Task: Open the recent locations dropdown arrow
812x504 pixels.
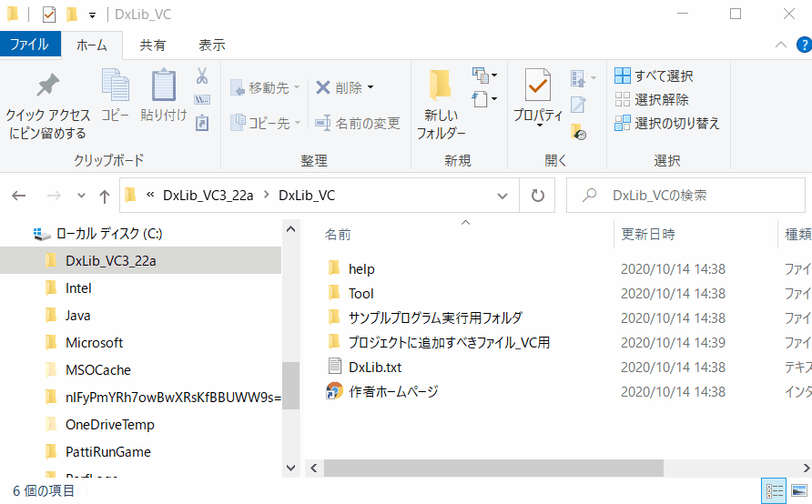Action: [81, 196]
